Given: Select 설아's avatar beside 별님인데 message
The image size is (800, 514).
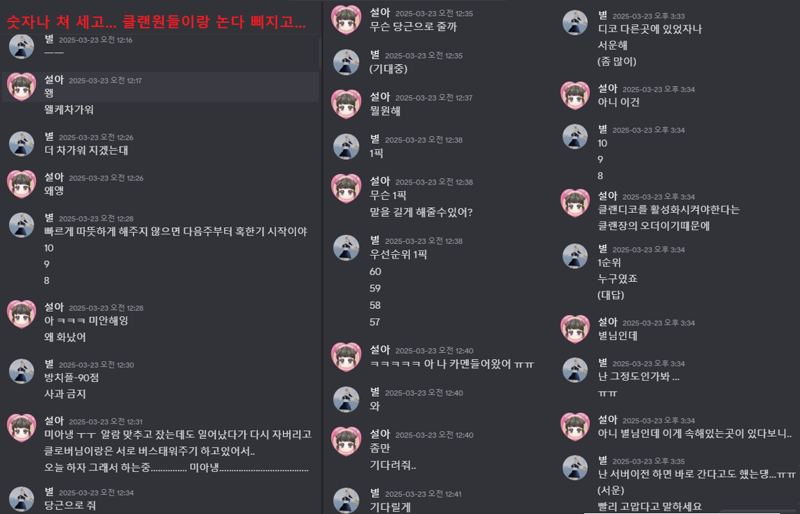Looking at the screenshot, I should (x=575, y=329).
